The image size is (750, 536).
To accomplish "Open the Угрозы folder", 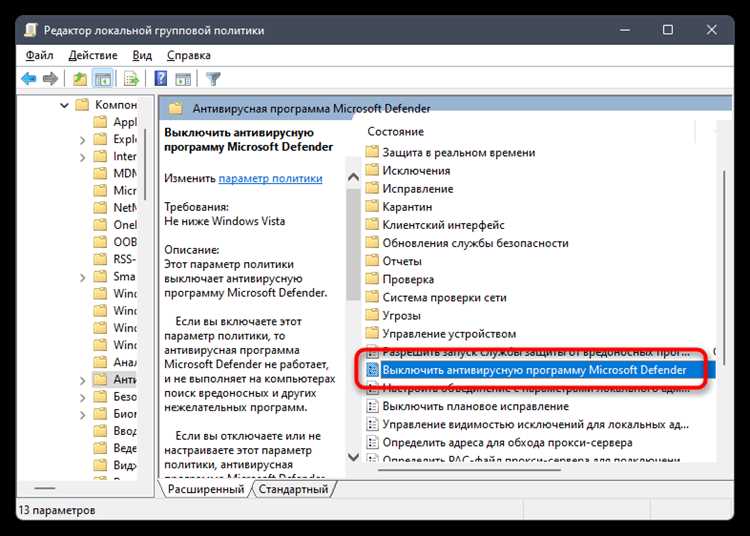I will click(393, 316).
